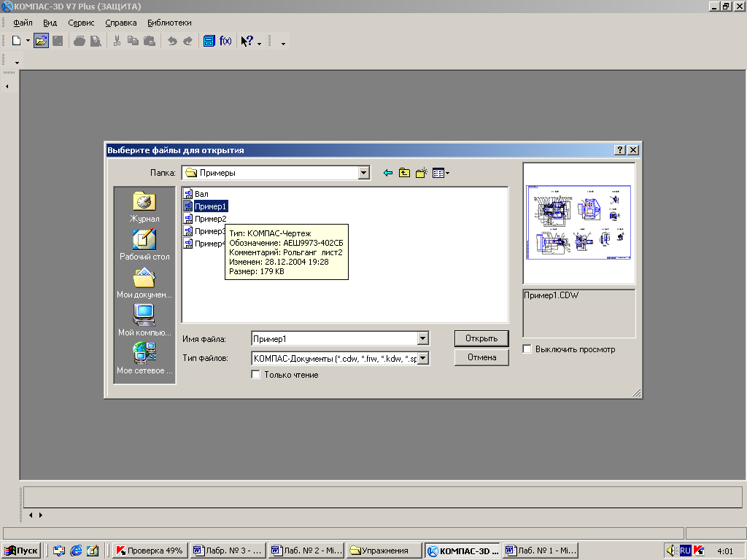
Task: Click the dialog help question button
Action: 620,150
